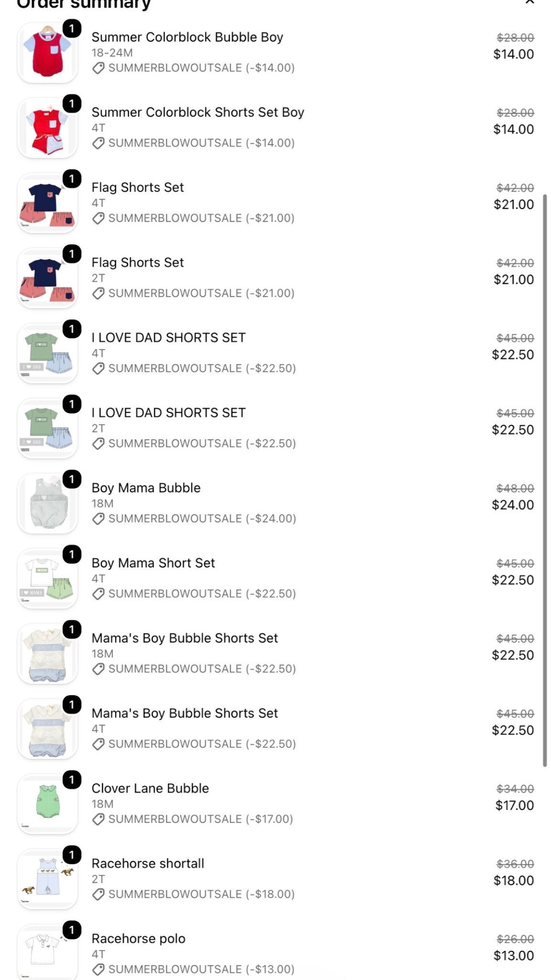Click the Flag Shorts Set 2T title
Viewport: 551px width, 980px height.
[138, 262]
